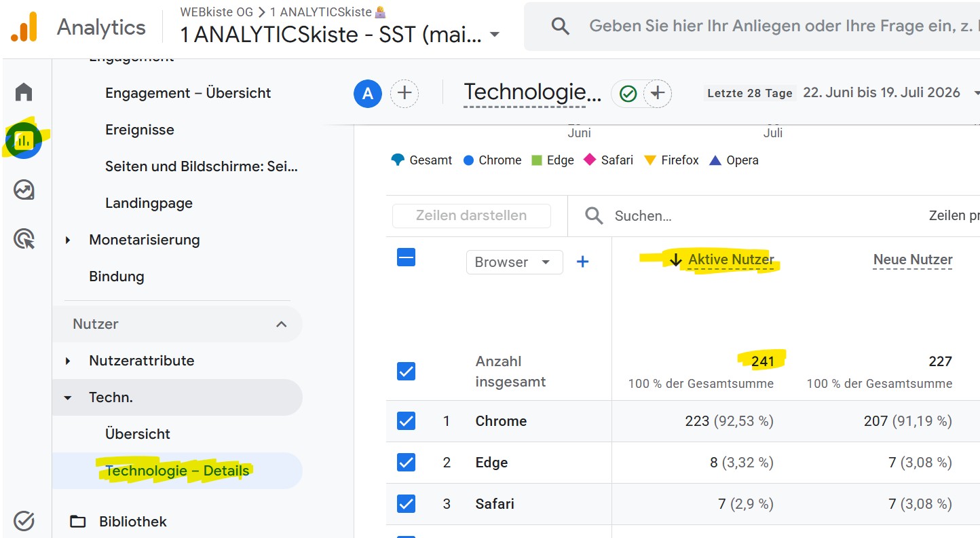Click the date range 22. Juni bis 19. Juli 2026
980x538 pixels.
pos(882,92)
